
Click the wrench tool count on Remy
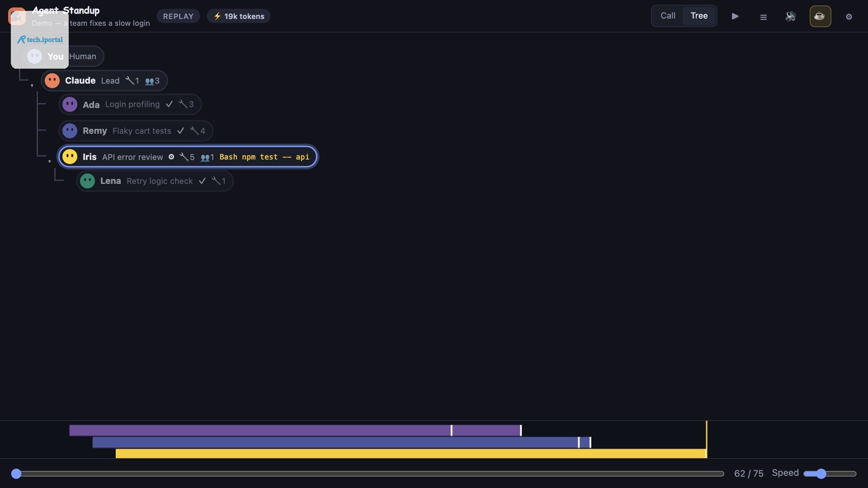[198, 131]
